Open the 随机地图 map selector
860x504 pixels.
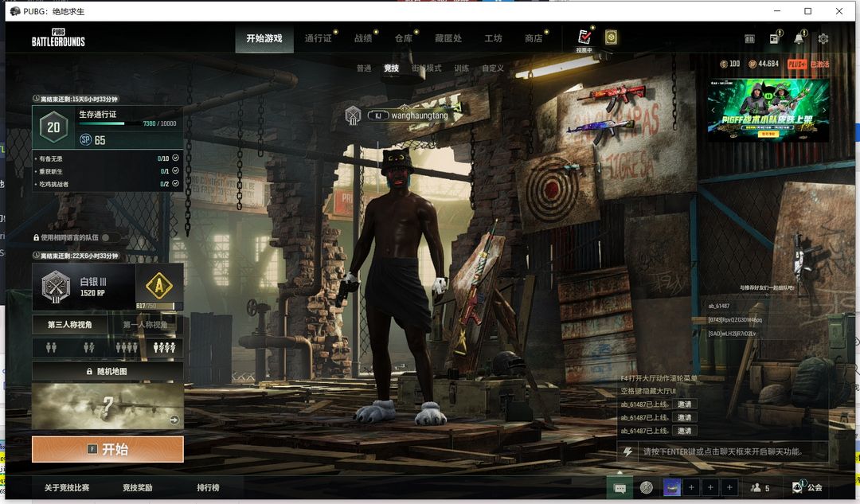point(107,372)
